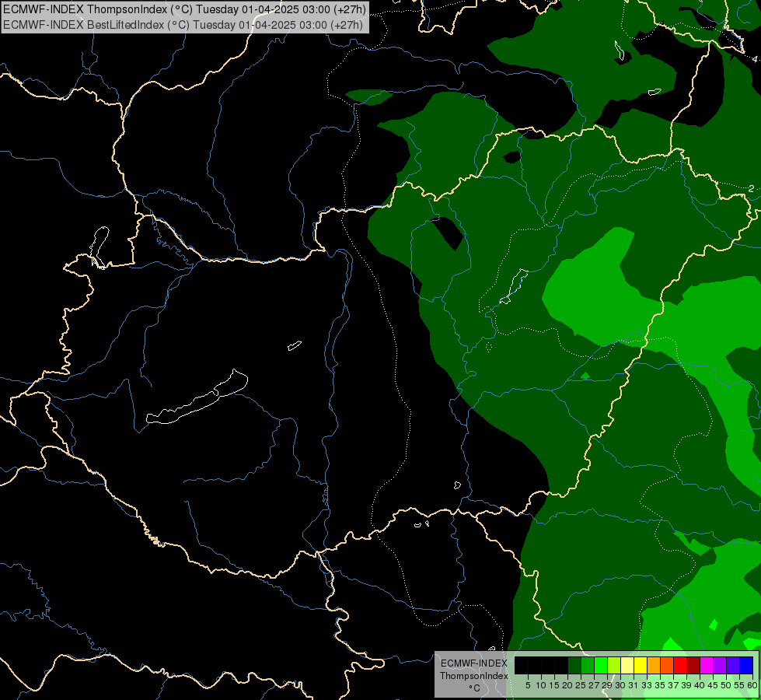This screenshot has height=700, width=761.
Task: Click the legend value 25
Action: 581,685
